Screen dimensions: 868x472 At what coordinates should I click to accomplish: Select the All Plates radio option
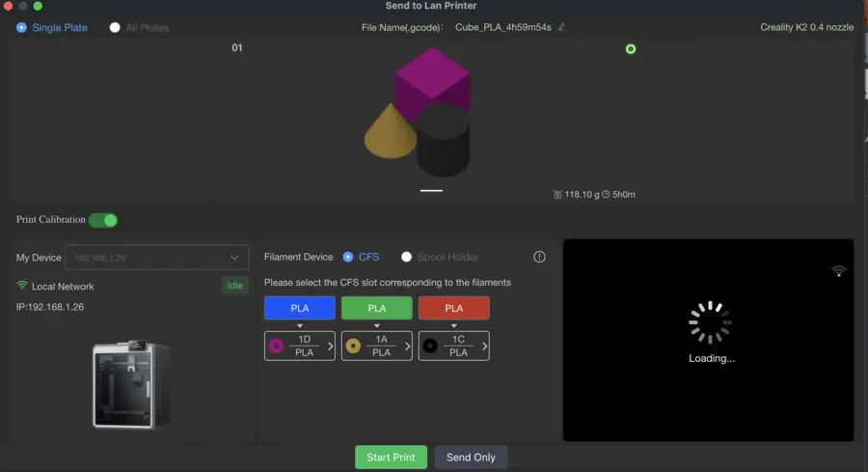pyautogui.click(x=115, y=28)
